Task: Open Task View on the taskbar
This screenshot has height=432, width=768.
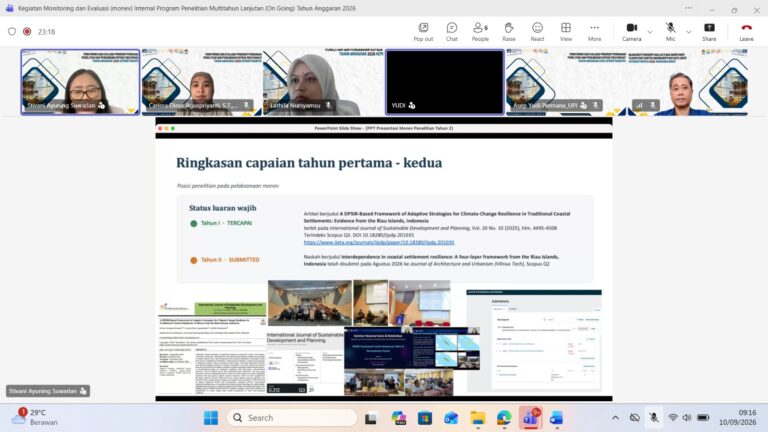Action: (x=371, y=418)
